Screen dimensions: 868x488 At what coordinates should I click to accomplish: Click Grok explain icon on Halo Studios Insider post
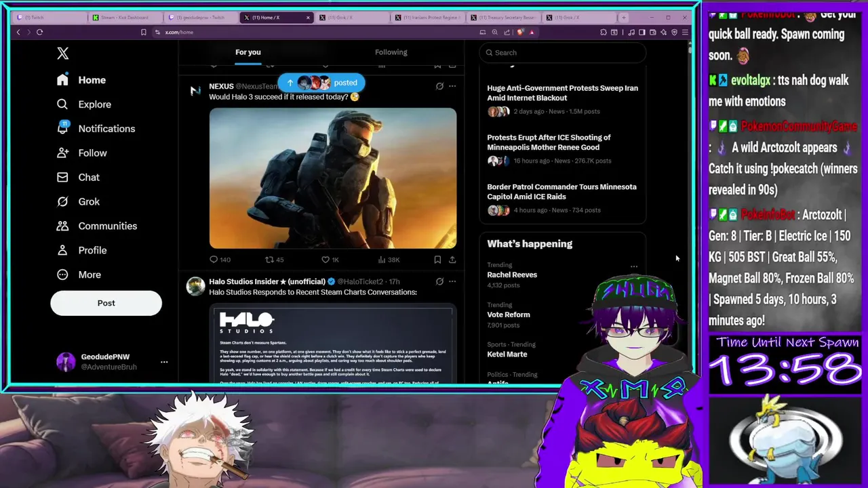point(439,281)
